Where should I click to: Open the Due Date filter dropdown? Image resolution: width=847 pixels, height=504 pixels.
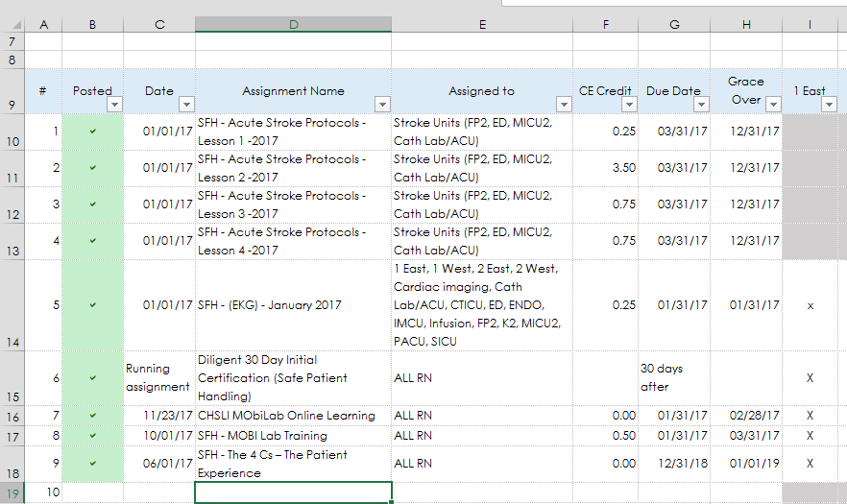[701, 105]
